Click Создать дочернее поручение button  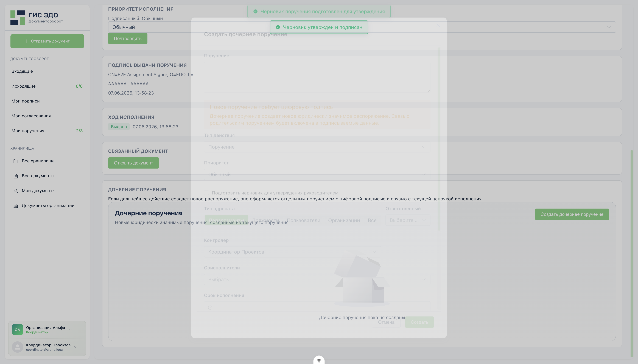[x=572, y=214]
